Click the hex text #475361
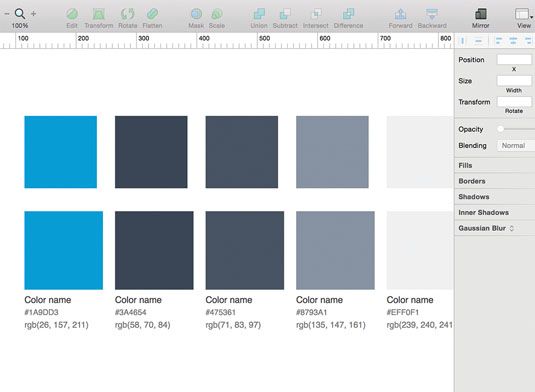The width and height of the screenshot is (535, 392). point(220,312)
